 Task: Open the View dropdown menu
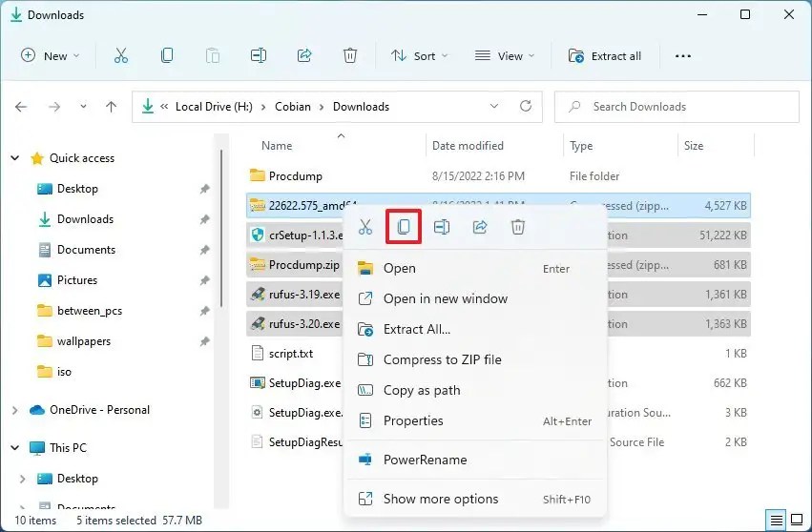click(505, 56)
